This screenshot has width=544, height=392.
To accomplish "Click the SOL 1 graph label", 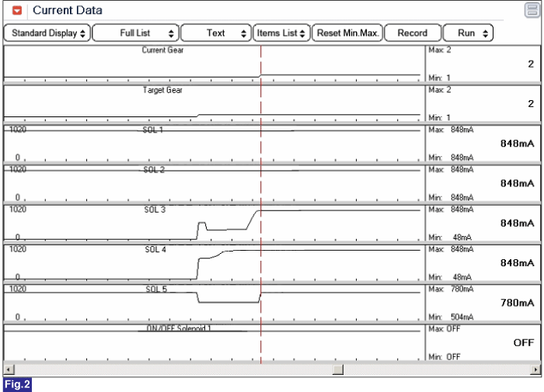I will coord(153,130).
